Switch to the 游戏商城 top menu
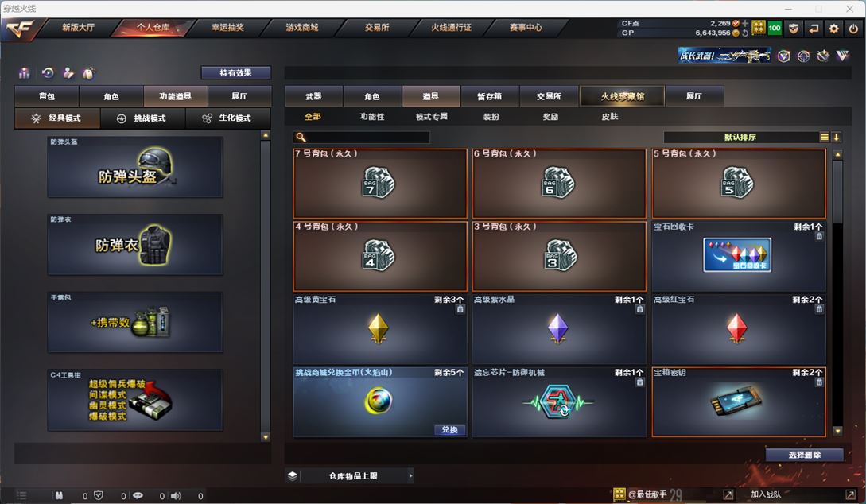This screenshot has width=866, height=504. 302,27
